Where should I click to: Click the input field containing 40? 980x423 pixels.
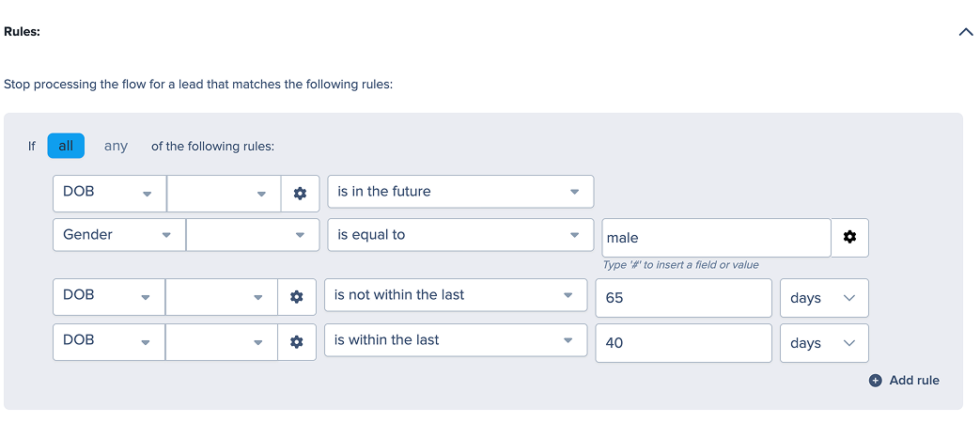[684, 343]
